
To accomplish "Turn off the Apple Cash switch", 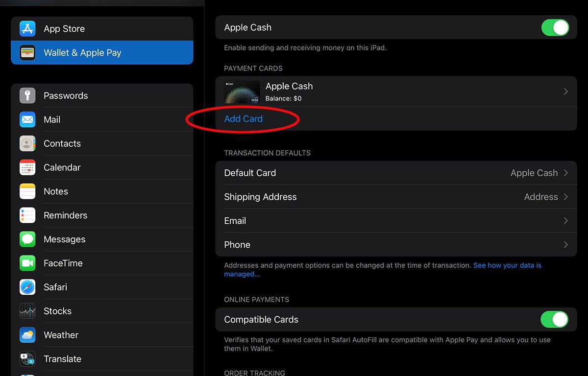I will click(x=555, y=28).
